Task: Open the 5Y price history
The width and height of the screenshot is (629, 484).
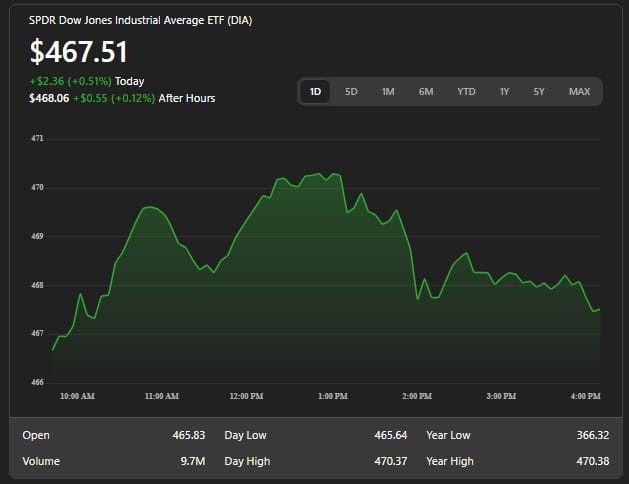Action: pos(539,92)
